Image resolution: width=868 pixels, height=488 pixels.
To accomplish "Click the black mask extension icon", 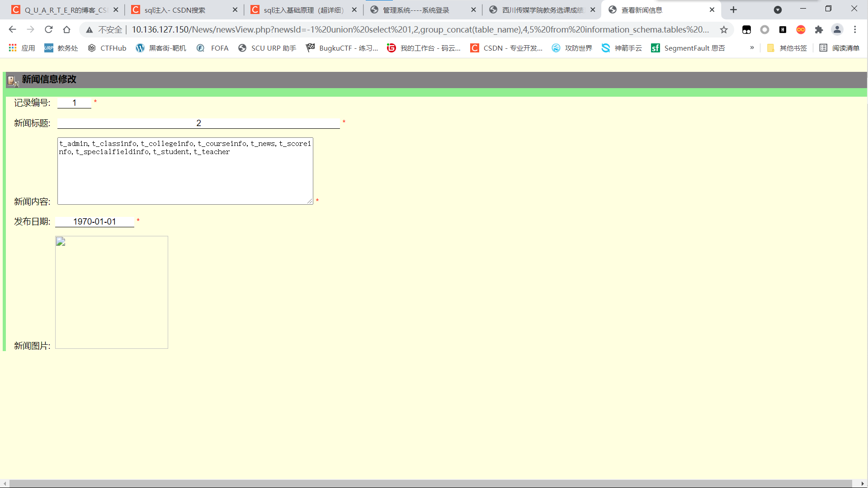I will coord(746,29).
